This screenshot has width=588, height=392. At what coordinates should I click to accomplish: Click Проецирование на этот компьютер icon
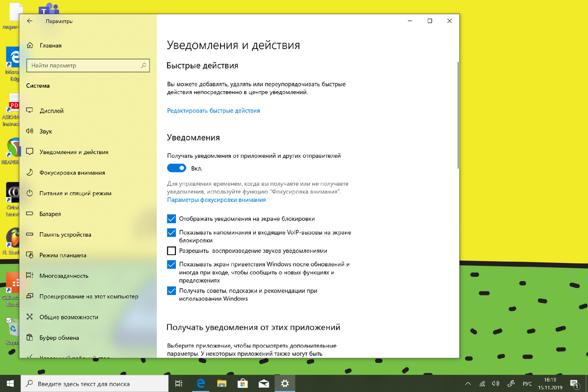[x=29, y=296]
